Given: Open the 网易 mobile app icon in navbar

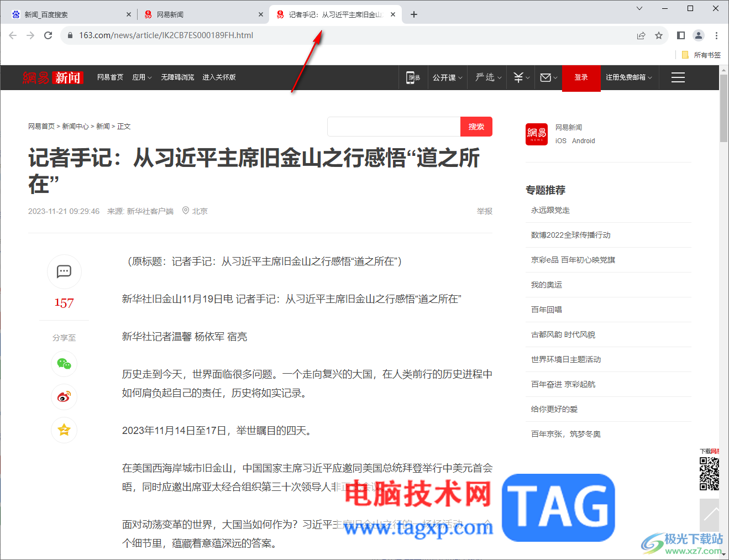Looking at the screenshot, I should coord(413,77).
